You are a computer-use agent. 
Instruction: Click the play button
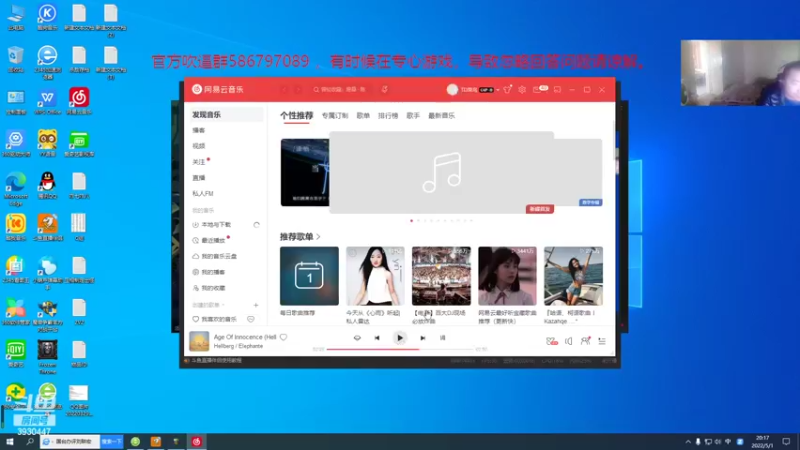[399, 338]
